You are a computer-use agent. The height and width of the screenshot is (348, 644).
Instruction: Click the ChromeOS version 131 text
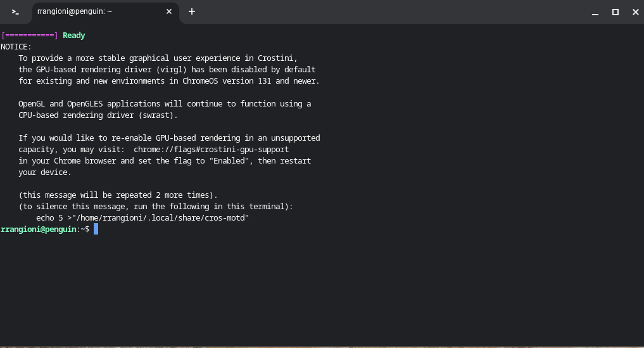227,81
